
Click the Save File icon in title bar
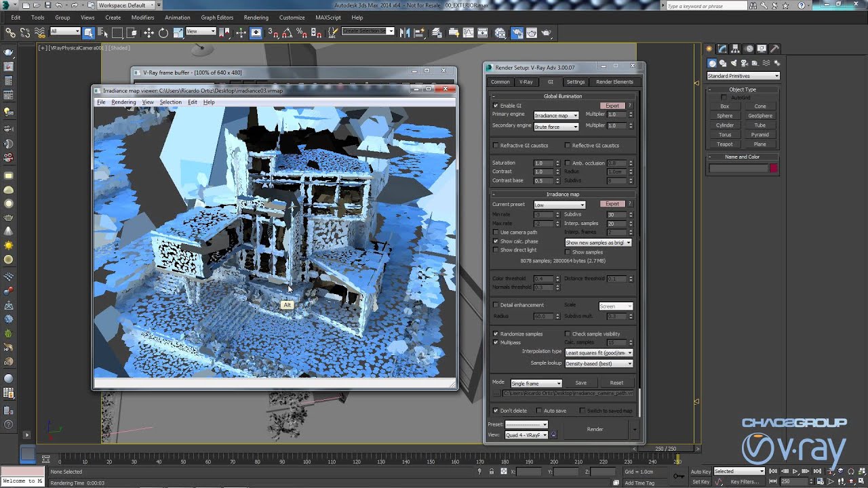[x=47, y=5]
